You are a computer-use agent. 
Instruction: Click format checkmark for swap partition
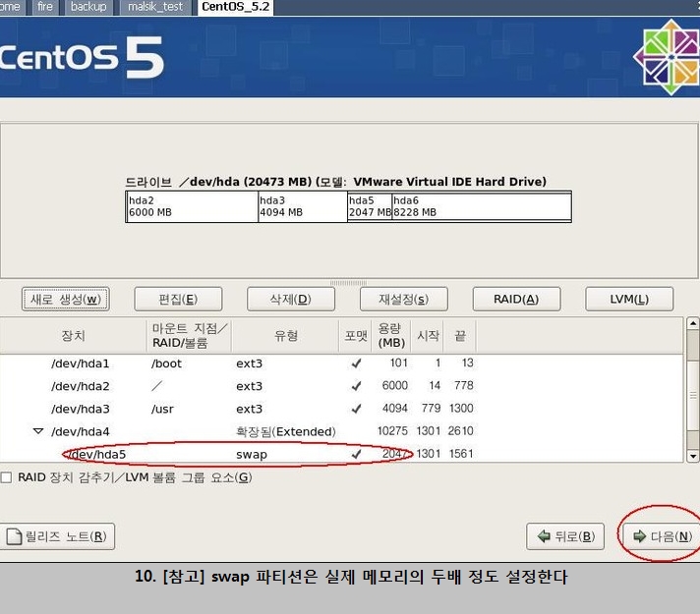356,454
